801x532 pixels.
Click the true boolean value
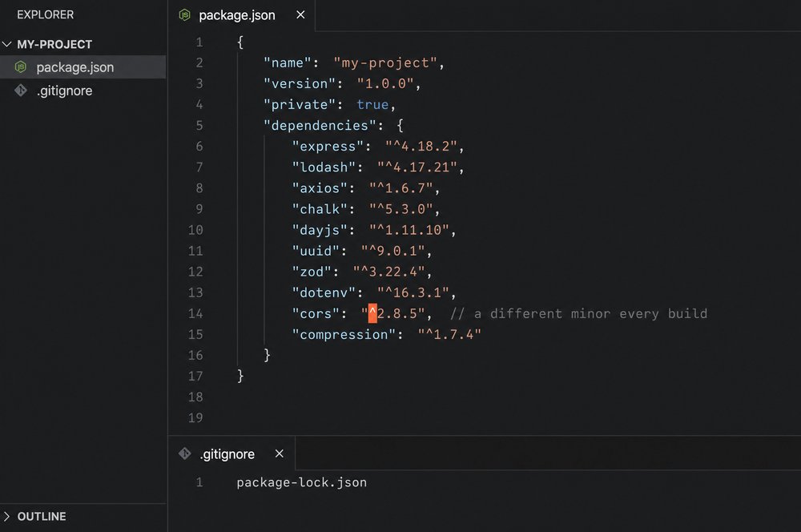point(372,104)
